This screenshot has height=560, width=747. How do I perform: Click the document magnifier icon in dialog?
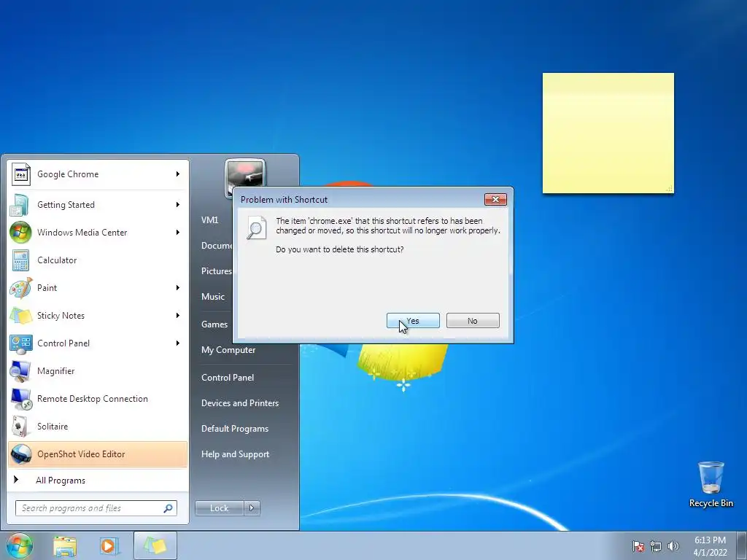[256, 228]
